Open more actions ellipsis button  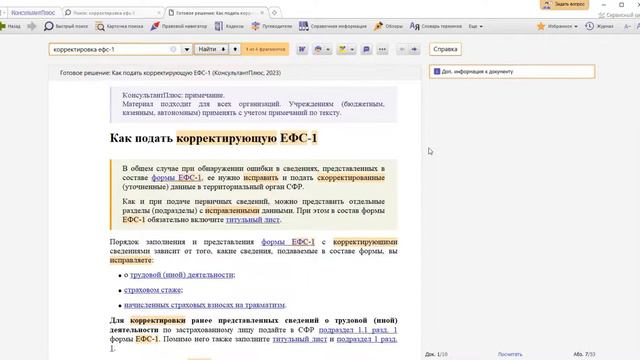[382, 49]
